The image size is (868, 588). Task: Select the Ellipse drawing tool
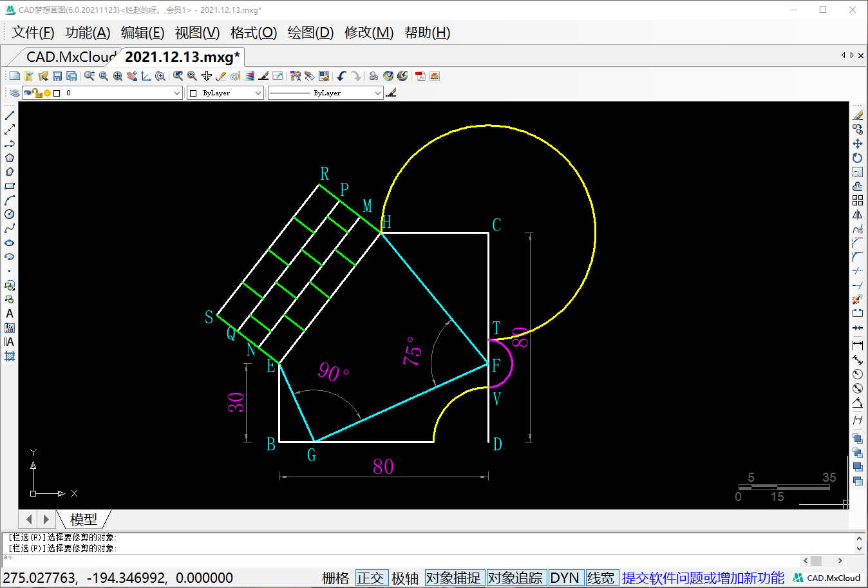tap(10, 243)
